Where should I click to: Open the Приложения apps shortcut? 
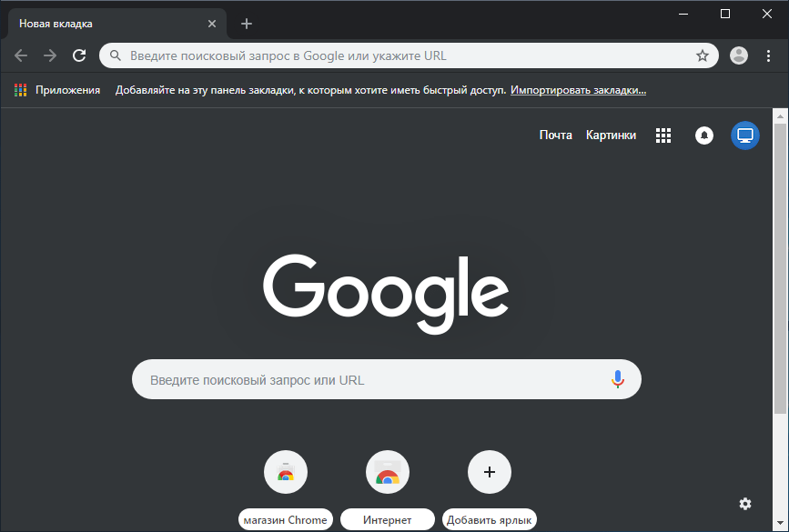click(x=56, y=90)
